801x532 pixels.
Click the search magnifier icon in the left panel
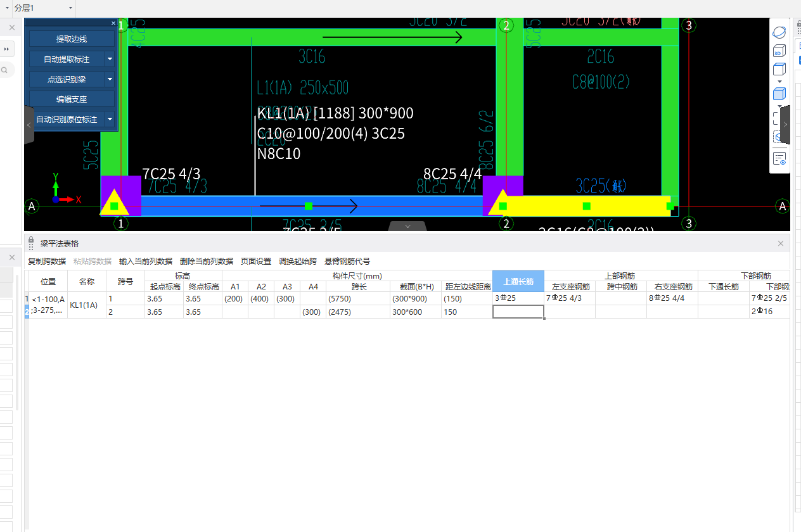pos(4,70)
